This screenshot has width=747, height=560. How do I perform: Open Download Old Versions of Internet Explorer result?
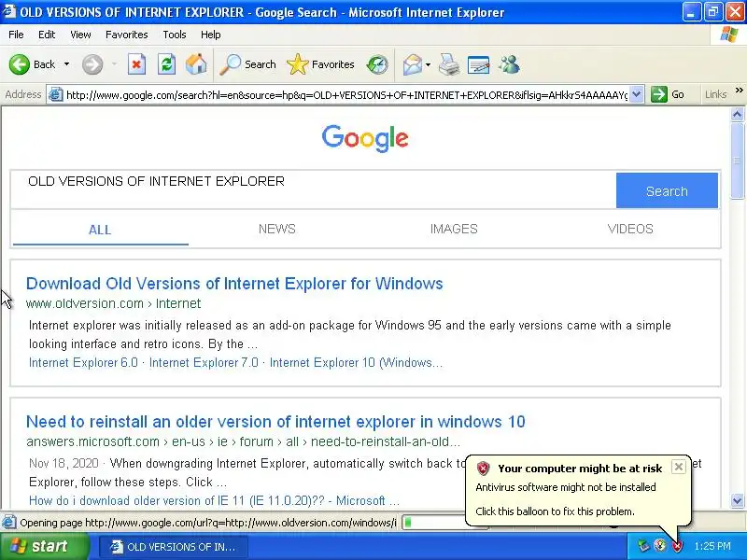click(x=234, y=284)
